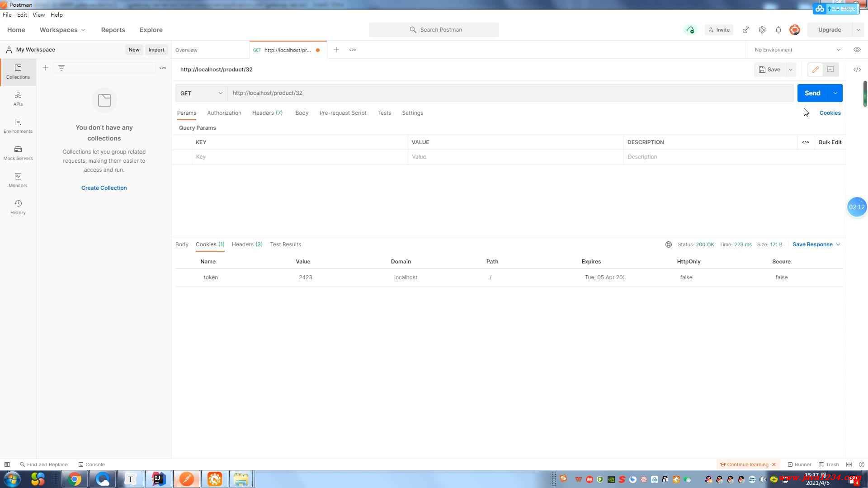Screen dimensions: 868x488
Task: Open Chrome from the Windows taskbar
Action: [75, 479]
